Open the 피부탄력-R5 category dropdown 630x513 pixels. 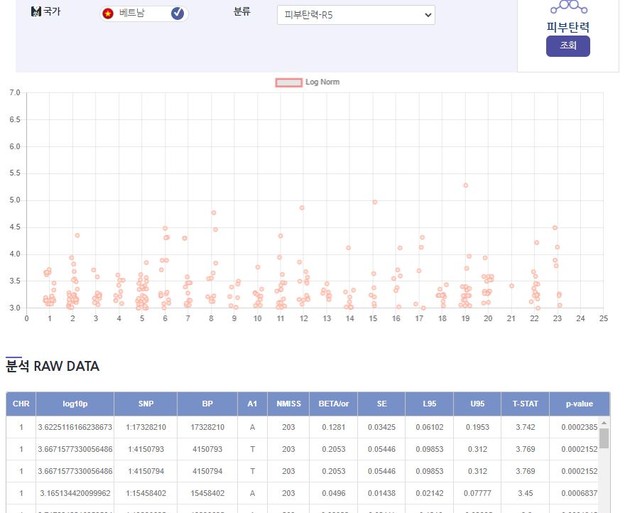pos(356,15)
